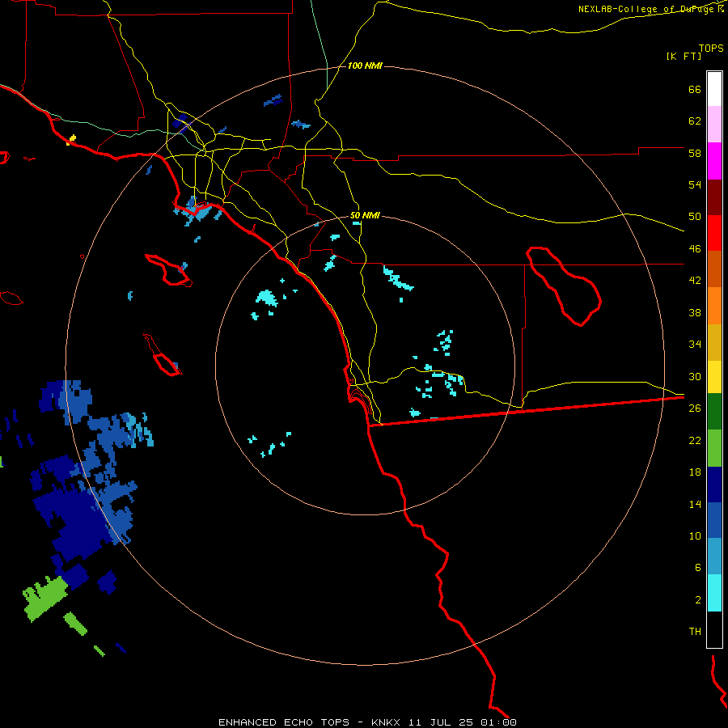Click the "TOPS" legend title
Viewport: 728px width, 728px height.
pos(711,48)
